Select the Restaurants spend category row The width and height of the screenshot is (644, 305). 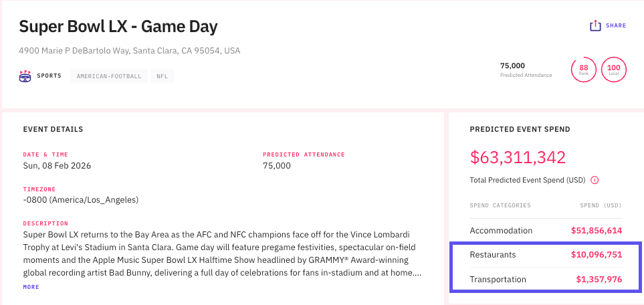click(546, 255)
